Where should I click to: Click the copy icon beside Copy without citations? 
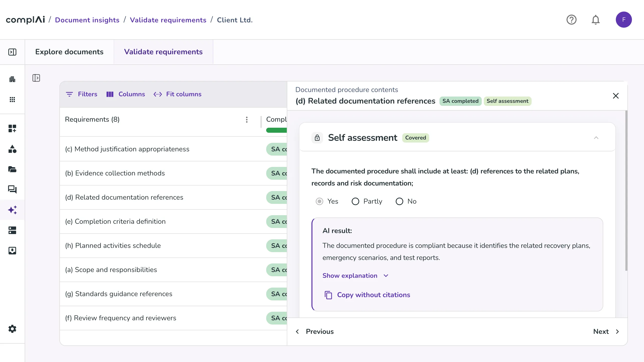pos(328,295)
